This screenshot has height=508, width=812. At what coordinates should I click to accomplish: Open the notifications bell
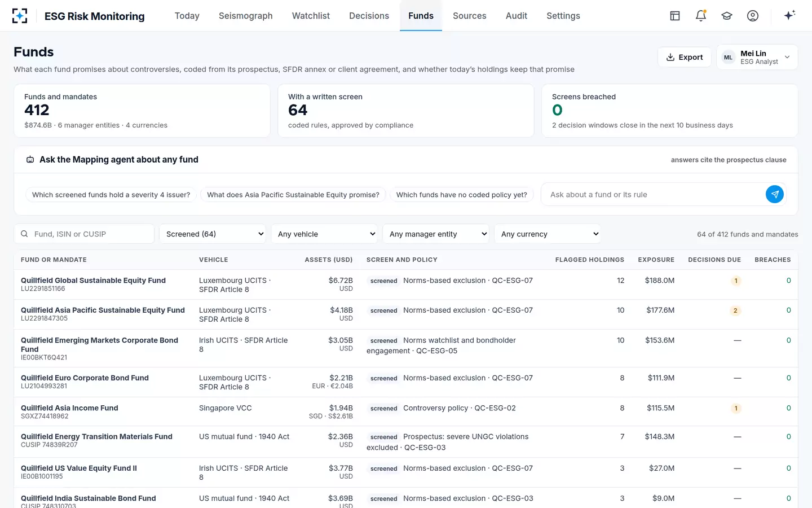point(701,16)
